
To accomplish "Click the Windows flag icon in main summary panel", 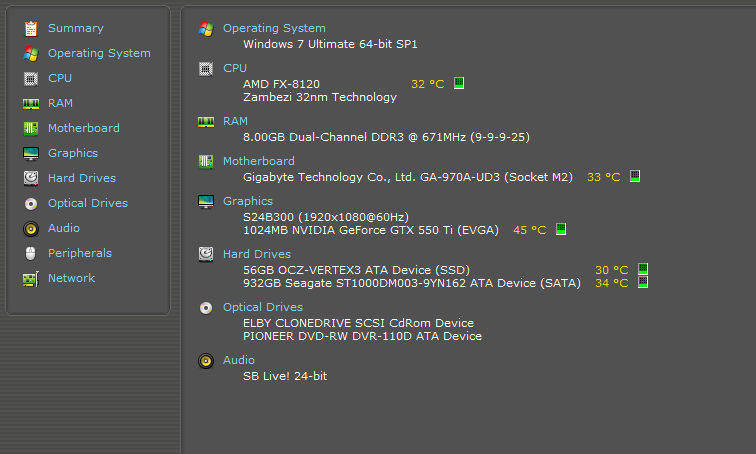I will click(x=206, y=29).
